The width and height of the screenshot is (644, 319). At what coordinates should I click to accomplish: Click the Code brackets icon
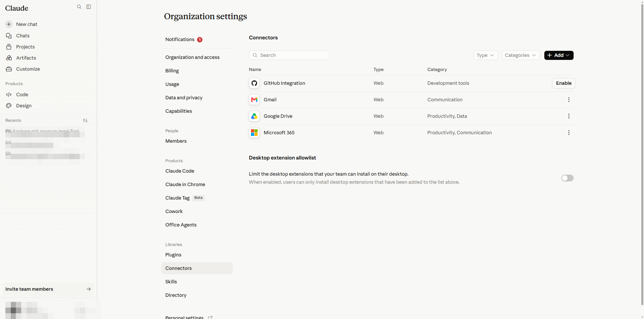click(x=9, y=95)
